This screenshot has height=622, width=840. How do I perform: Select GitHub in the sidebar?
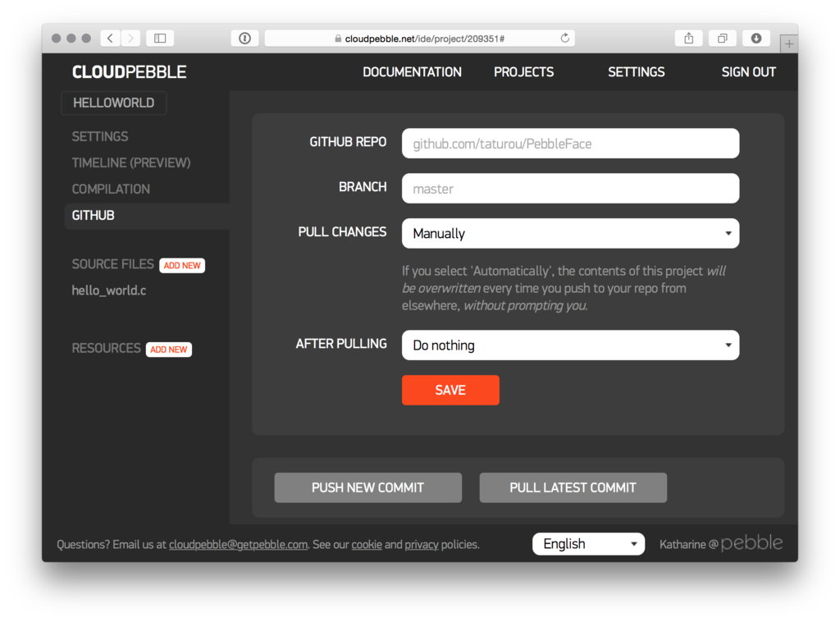[x=147, y=215]
